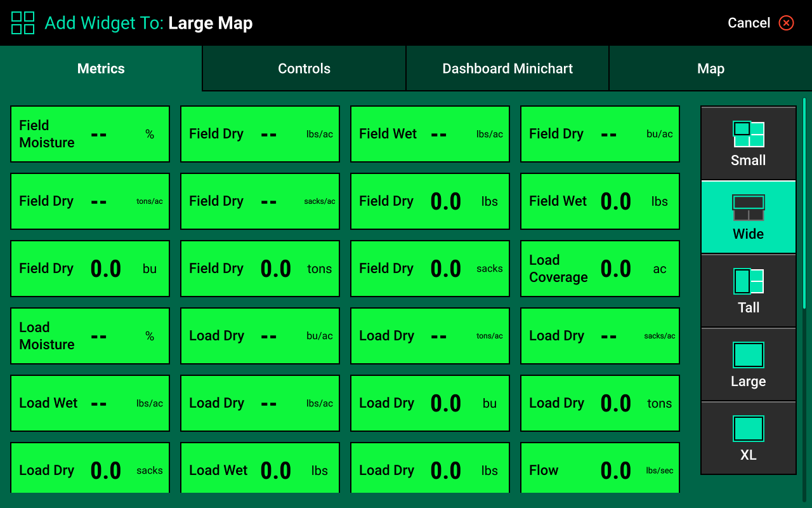Select the Metrics tab
This screenshot has width=812, height=508.
click(x=101, y=69)
